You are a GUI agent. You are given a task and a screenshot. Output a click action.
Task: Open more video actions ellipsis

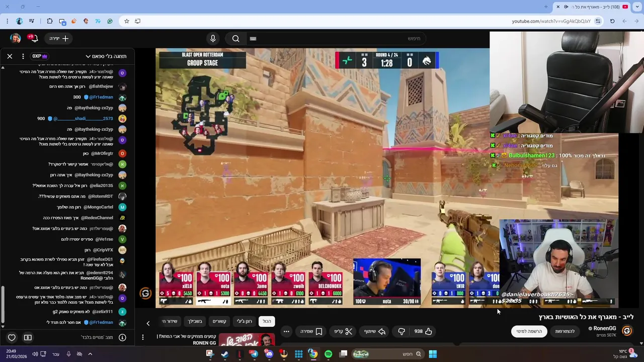286,331
